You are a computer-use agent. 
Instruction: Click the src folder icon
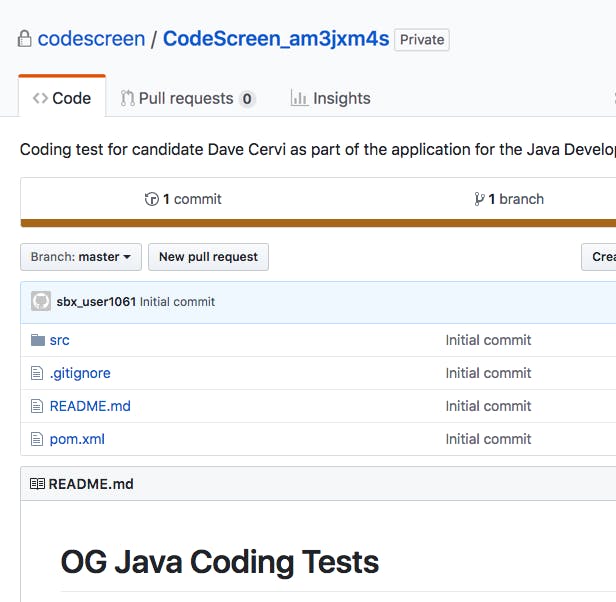(38, 340)
